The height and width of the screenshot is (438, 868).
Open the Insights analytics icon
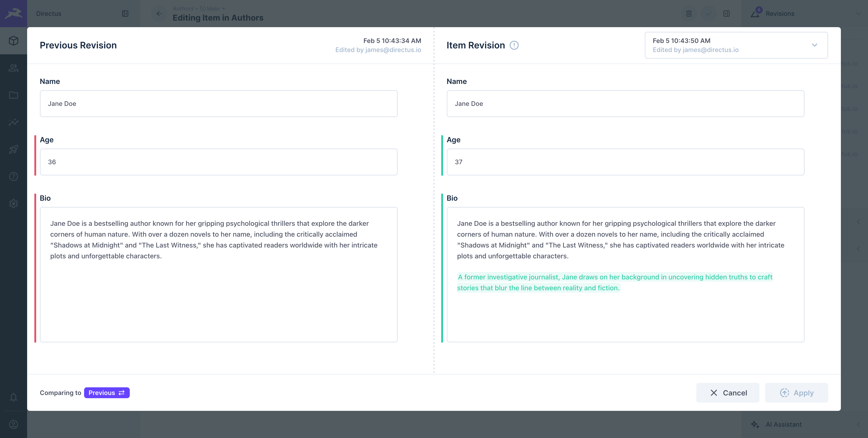[x=14, y=122]
